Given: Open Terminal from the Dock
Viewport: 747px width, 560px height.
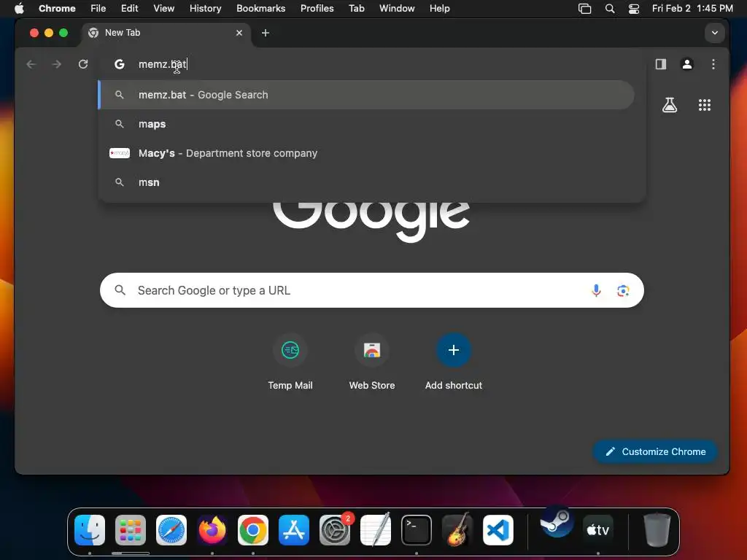Looking at the screenshot, I should click(x=417, y=529).
